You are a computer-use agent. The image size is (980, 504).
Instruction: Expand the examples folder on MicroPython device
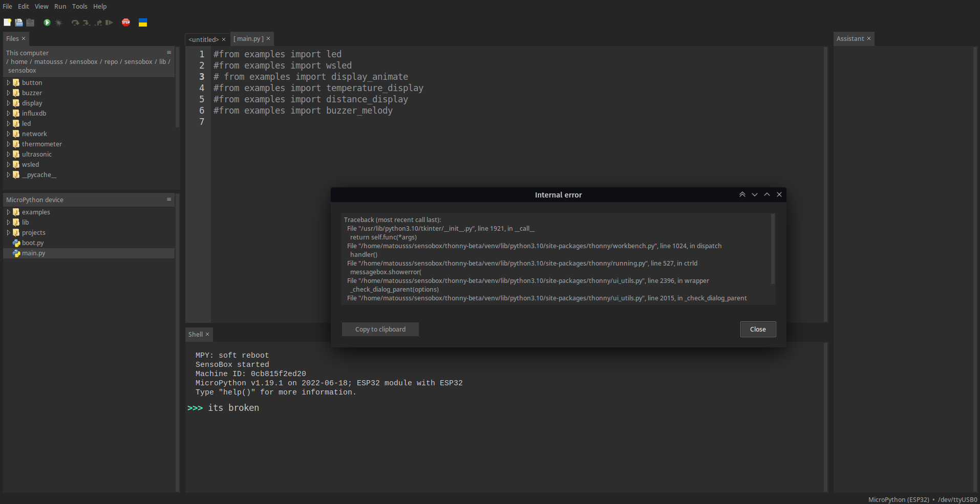tap(9, 212)
